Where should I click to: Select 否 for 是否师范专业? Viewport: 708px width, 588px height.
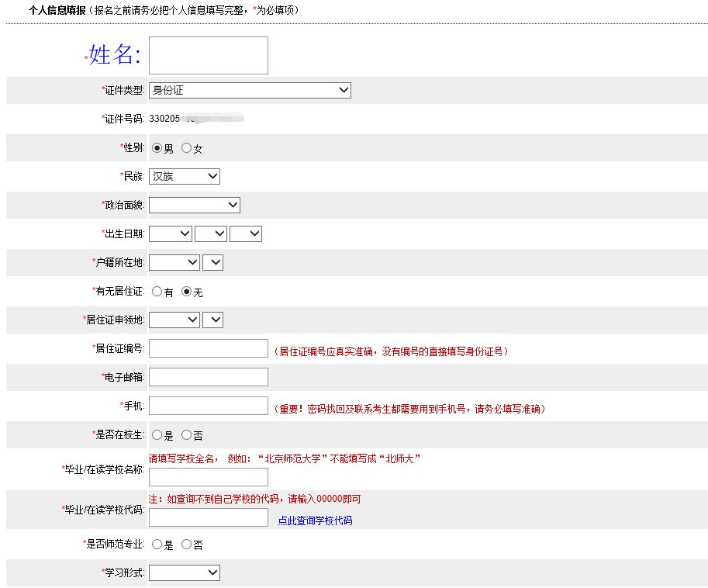point(186,545)
